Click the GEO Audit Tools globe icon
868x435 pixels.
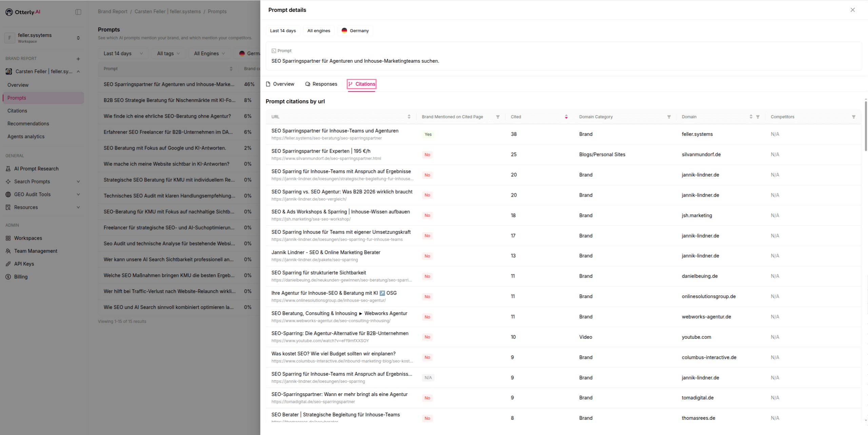[8, 195]
